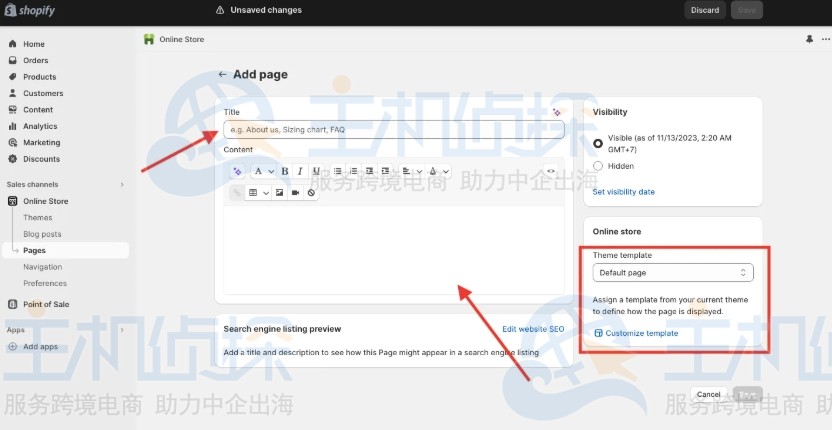
Task: Click the Insert video icon
Action: 295,193
